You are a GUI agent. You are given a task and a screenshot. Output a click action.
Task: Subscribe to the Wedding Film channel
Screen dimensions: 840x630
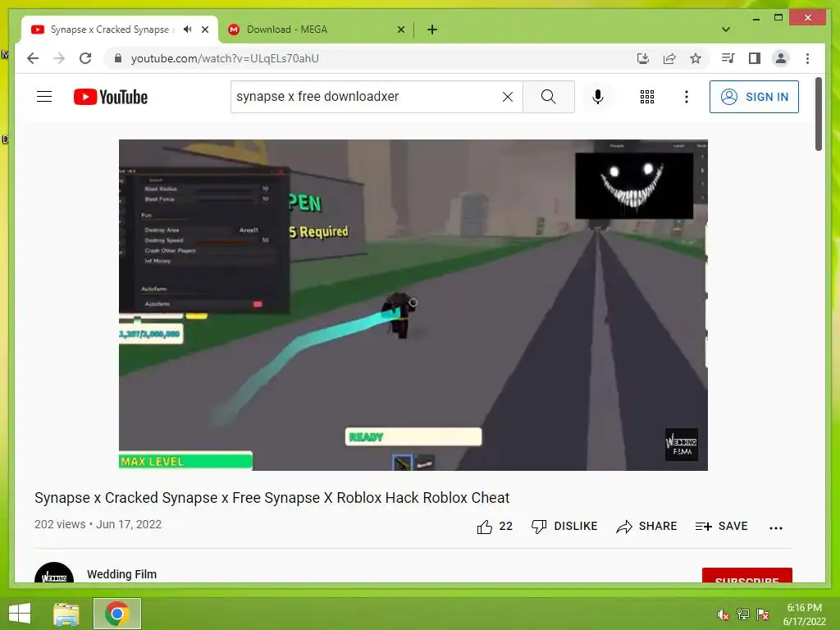coord(746,575)
